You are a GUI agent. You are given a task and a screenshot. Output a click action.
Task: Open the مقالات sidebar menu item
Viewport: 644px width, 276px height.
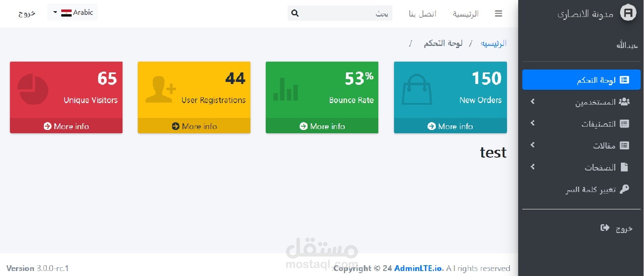tap(582, 145)
